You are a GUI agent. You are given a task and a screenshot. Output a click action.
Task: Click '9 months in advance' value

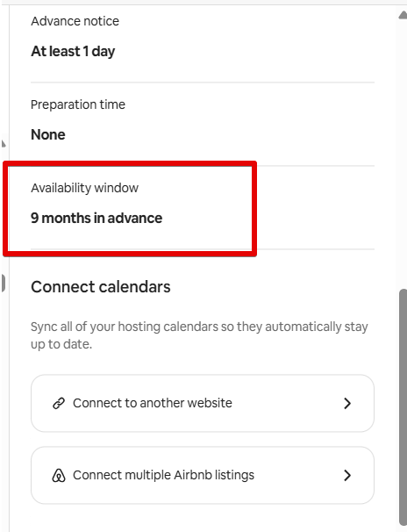click(x=96, y=219)
